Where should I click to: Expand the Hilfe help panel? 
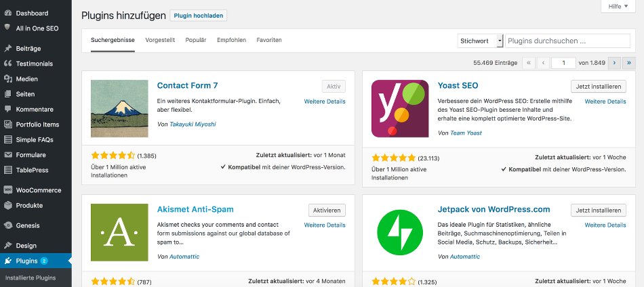pyautogui.click(x=618, y=6)
